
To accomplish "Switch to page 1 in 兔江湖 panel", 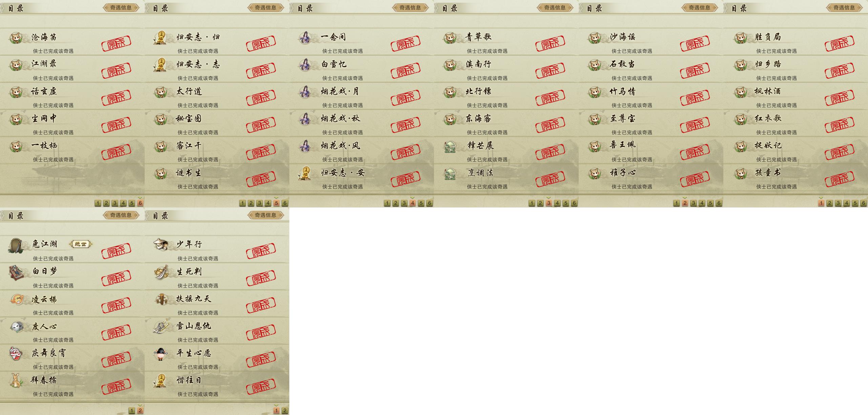I will 131,411.
